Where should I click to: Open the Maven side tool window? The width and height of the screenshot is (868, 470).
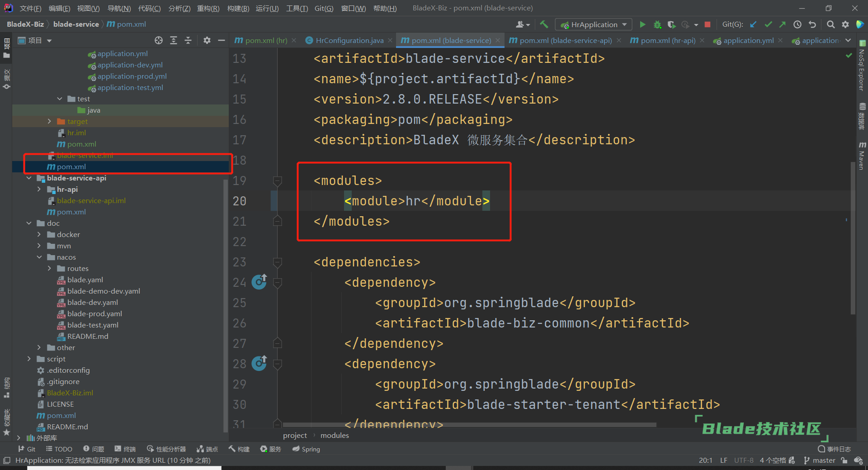point(862,156)
